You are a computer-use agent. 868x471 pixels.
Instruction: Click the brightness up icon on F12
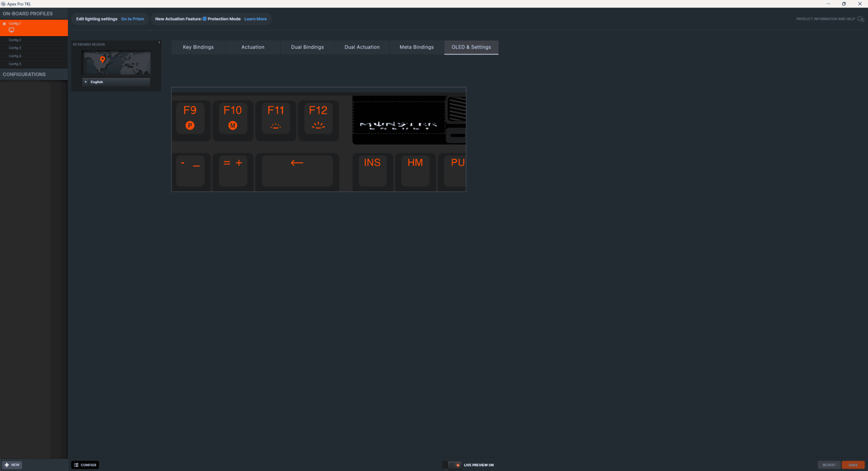click(318, 125)
